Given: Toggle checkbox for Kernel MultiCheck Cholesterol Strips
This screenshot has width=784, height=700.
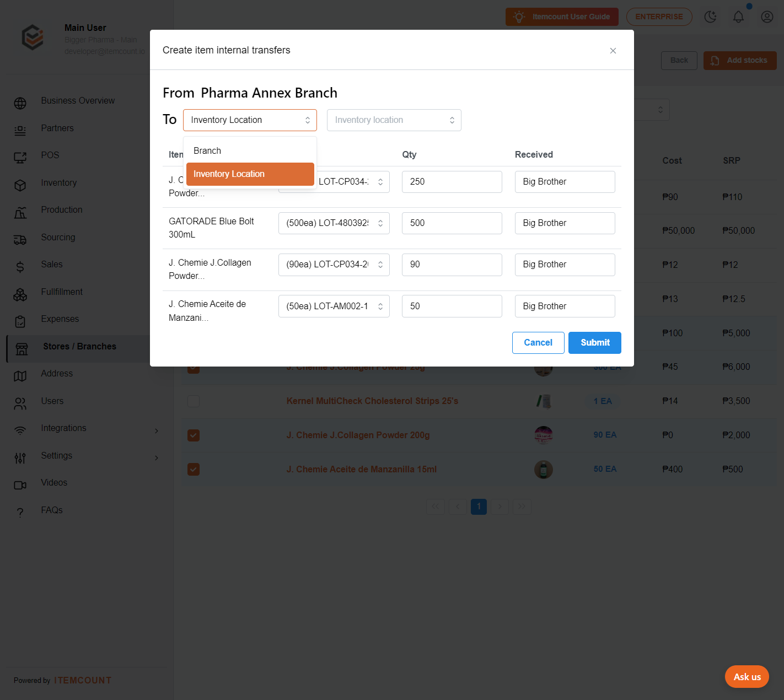Looking at the screenshot, I should [x=194, y=401].
